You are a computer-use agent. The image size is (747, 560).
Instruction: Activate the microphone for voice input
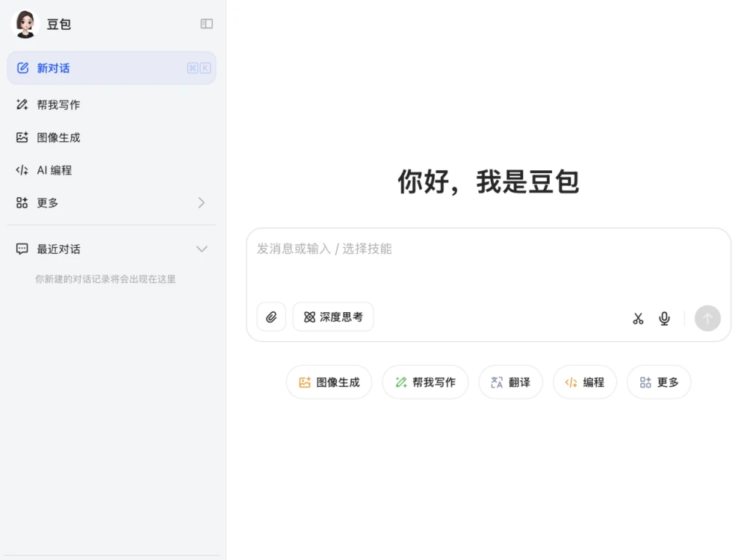point(664,318)
